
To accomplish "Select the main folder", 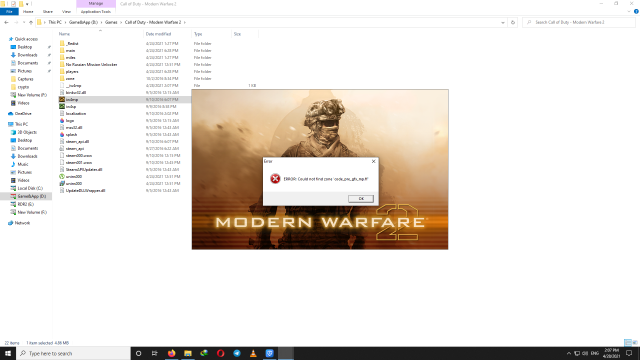I will [x=70, y=51].
